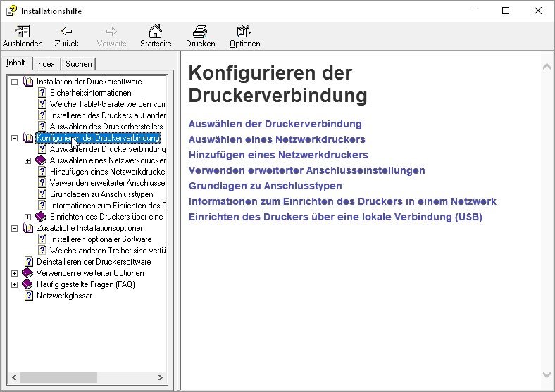Viewport: 555px width, 392px height.
Task: Click the Installationshilfe title bar icon
Action: pyautogui.click(x=11, y=11)
